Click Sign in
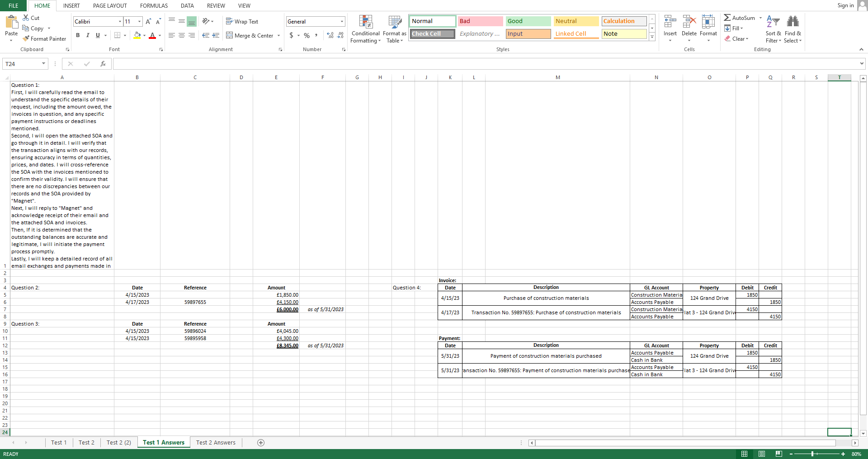868x459 pixels. click(x=845, y=5)
